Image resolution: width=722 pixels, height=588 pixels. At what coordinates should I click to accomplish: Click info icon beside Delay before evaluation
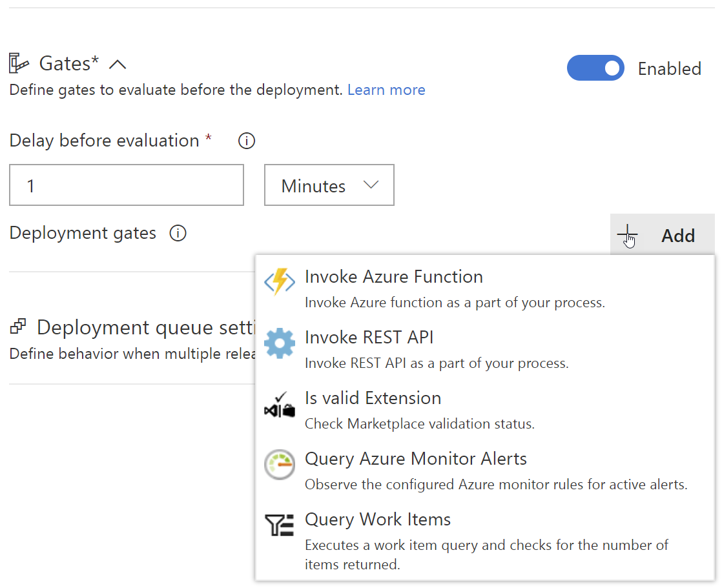coord(246,141)
